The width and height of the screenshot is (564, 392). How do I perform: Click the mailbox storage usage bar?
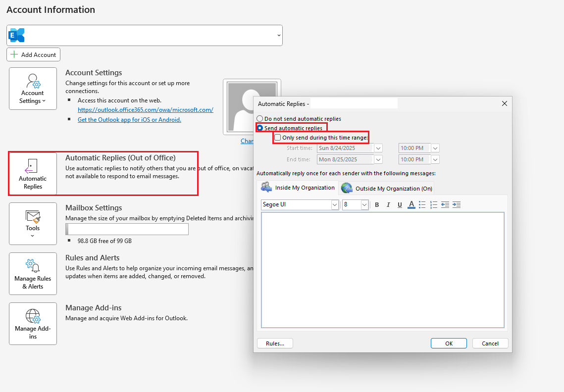click(127, 229)
